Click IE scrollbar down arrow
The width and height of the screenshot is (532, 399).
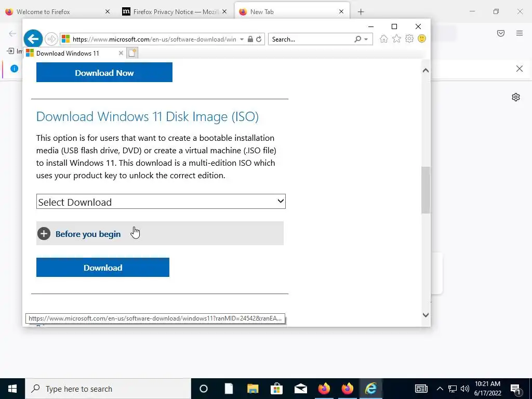tap(425, 315)
